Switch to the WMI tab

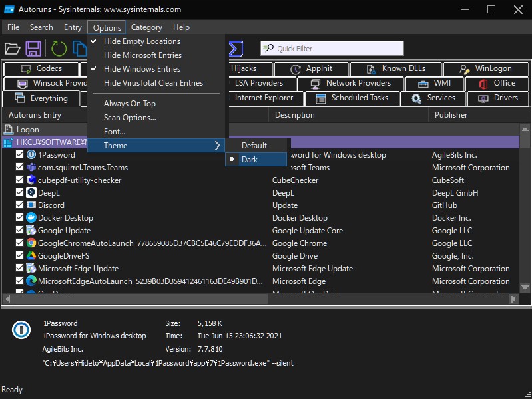(435, 83)
